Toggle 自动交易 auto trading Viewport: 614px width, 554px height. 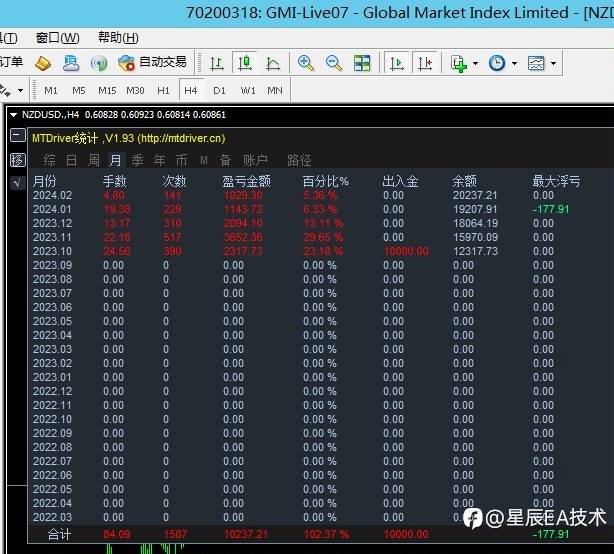pyautogui.click(x=152, y=63)
